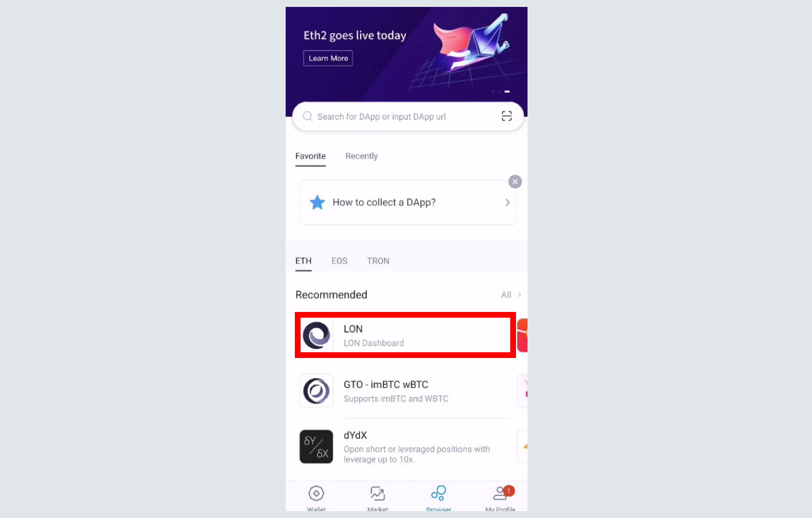Screen dimensions: 812x518
Task: Open the dYdX app icon
Action: [316, 447]
